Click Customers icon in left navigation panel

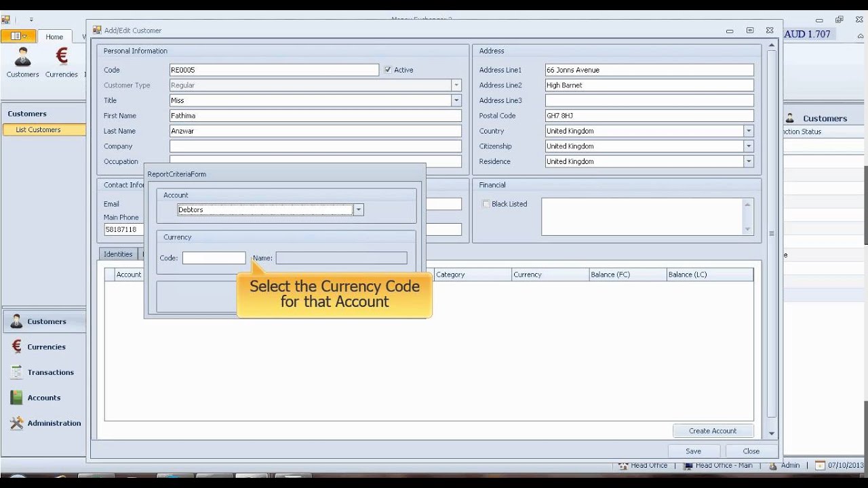pos(16,321)
